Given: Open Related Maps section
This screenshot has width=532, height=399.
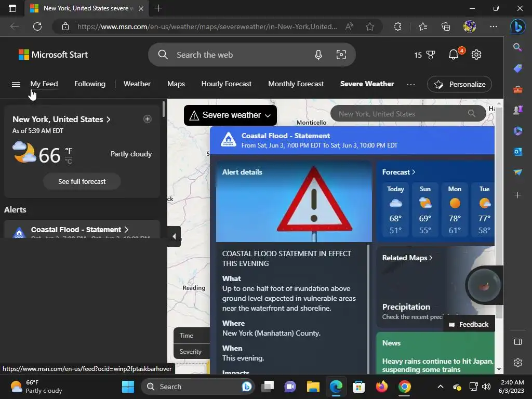Looking at the screenshot, I should [x=407, y=258].
